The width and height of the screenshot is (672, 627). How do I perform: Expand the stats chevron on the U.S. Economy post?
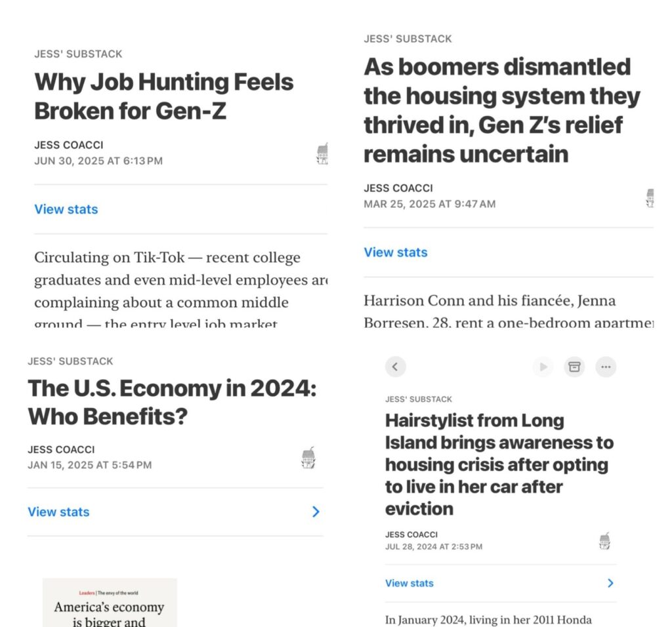[316, 512]
